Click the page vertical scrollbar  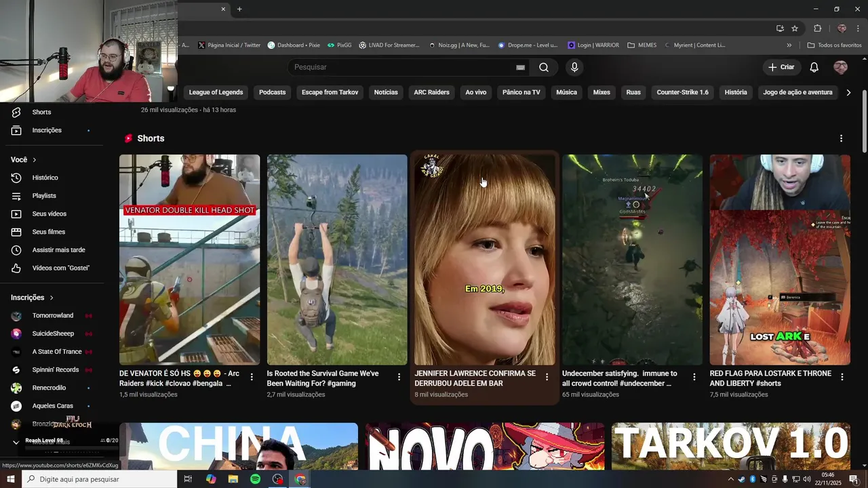tap(864, 122)
